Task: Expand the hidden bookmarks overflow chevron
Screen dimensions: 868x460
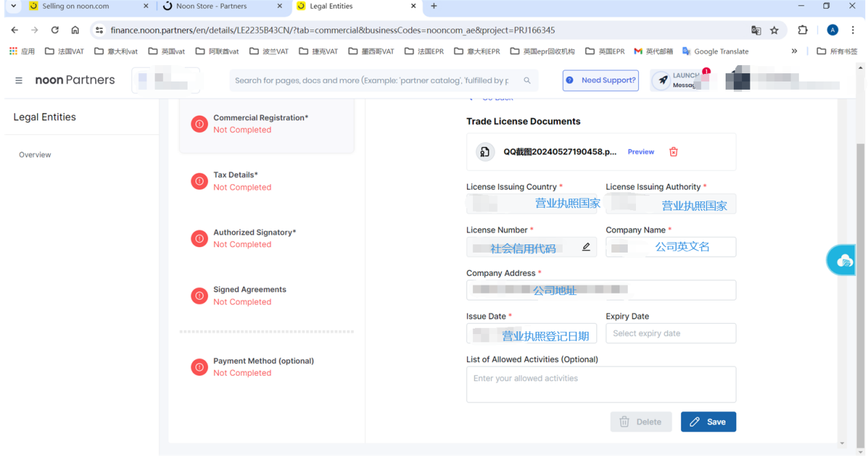Action: 794,51
